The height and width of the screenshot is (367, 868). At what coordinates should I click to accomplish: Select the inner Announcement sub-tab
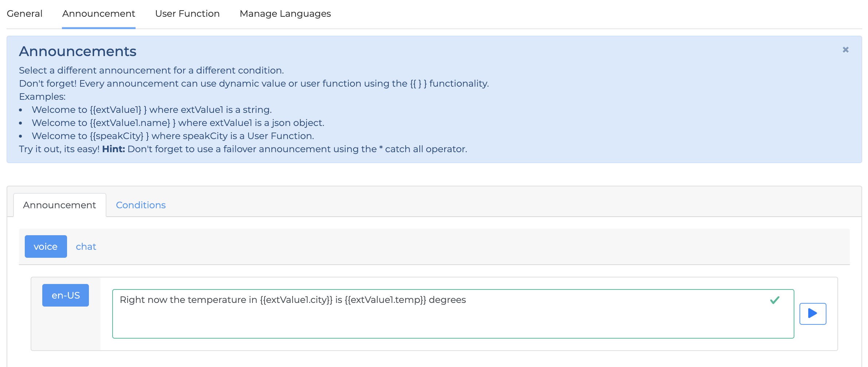pyautogui.click(x=59, y=205)
